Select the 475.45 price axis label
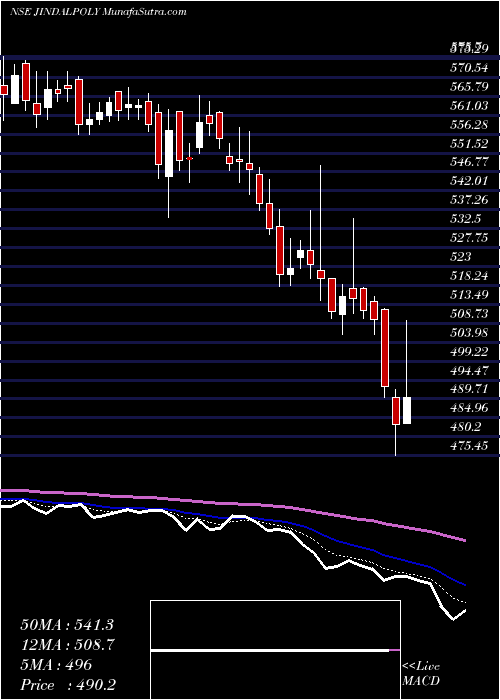 [x=469, y=446]
